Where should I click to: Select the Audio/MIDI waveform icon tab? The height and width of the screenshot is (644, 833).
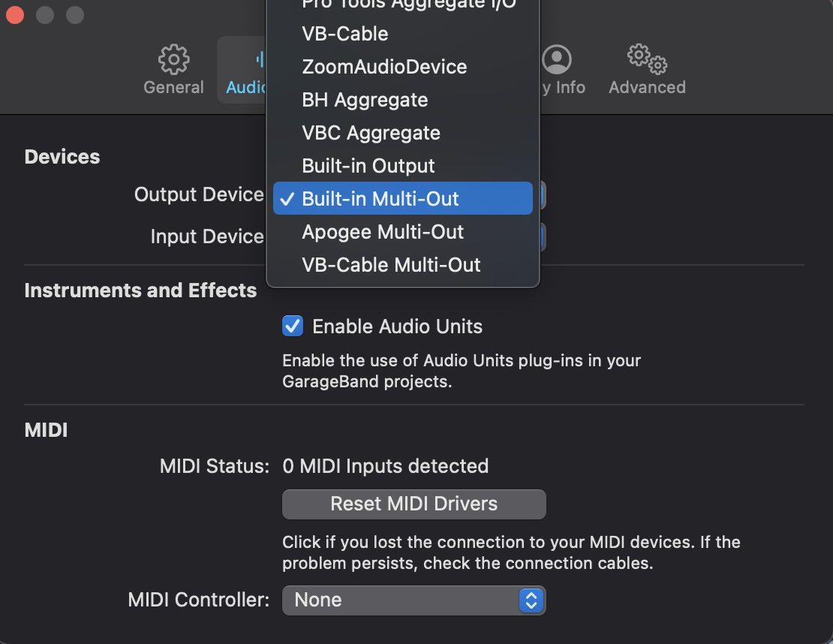click(260, 59)
